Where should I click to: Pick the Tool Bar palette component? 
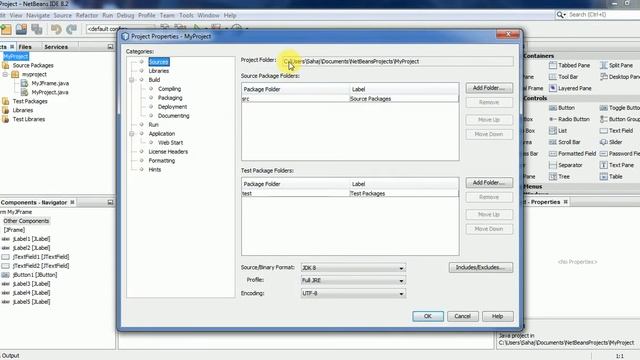coord(563,77)
